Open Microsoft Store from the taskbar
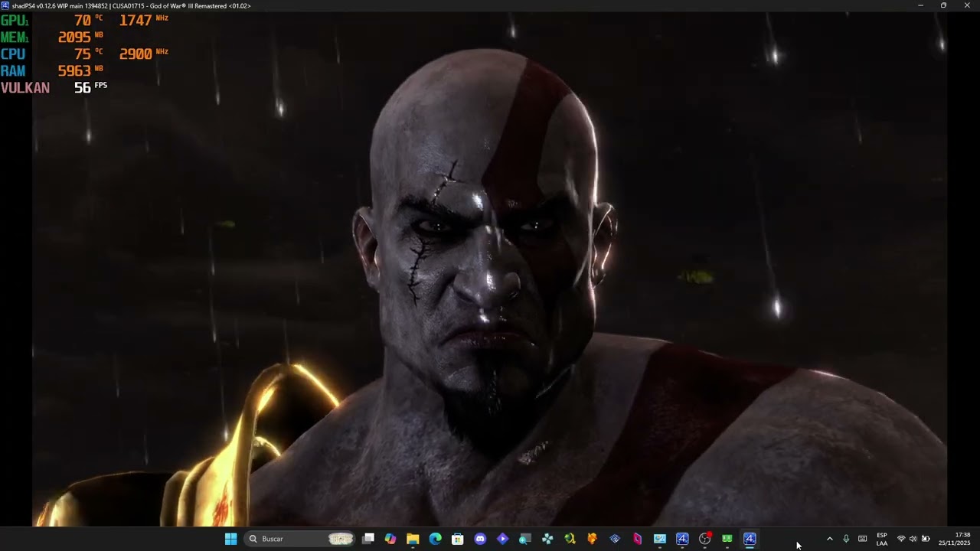This screenshot has height=551, width=980. point(458,539)
